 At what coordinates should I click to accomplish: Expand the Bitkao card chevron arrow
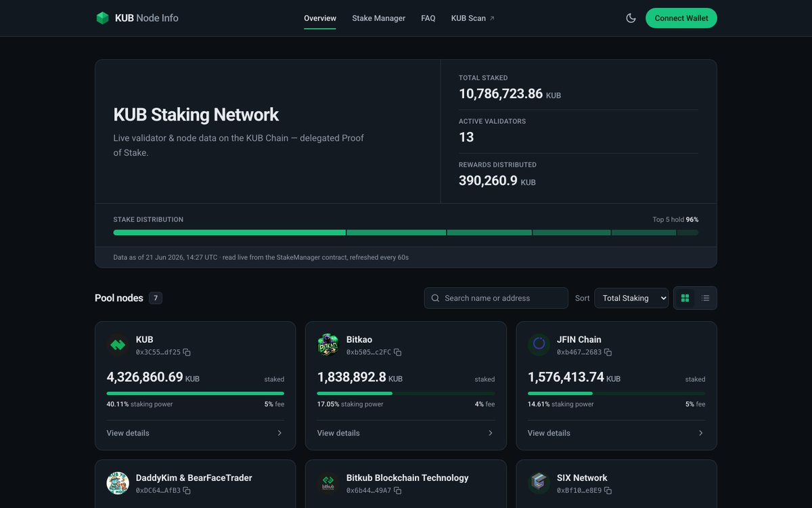(x=491, y=433)
